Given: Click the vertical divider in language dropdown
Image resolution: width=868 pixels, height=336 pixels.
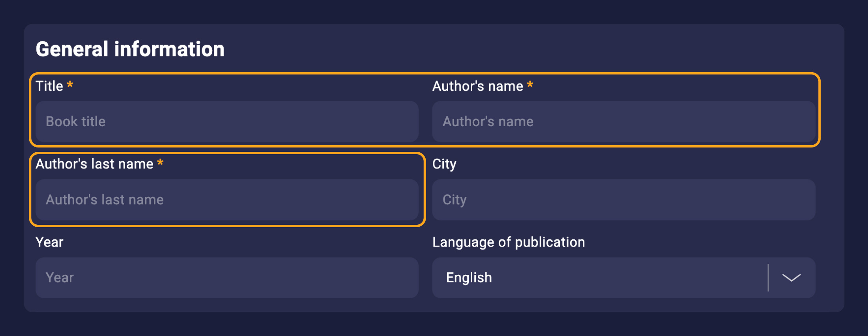Looking at the screenshot, I should pyautogui.click(x=768, y=278).
